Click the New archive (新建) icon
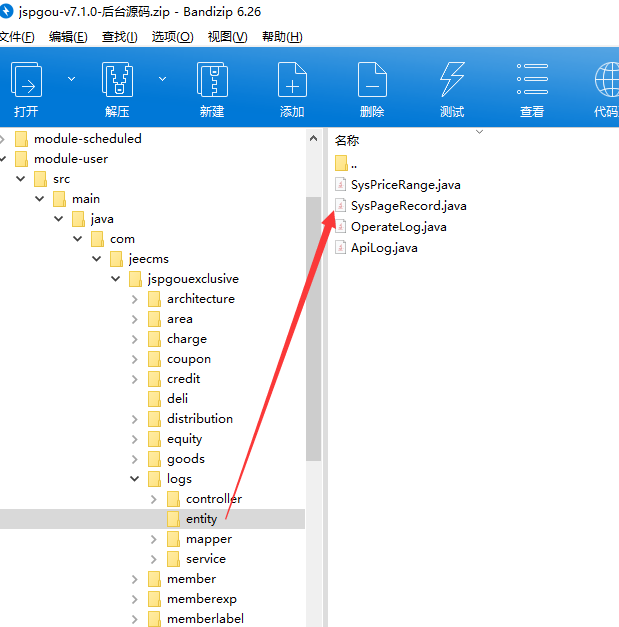This screenshot has width=619, height=627. tap(212, 80)
